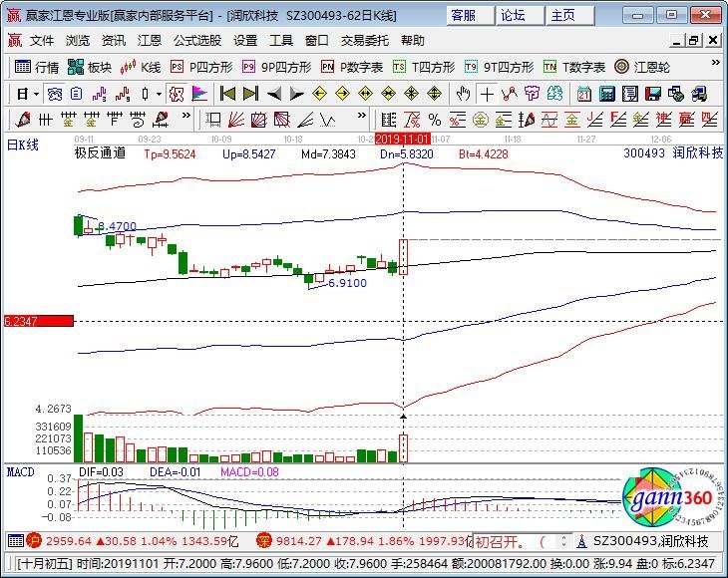Jump to the last bar
The height and width of the screenshot is (578, 728).
(x=250, y=94)
